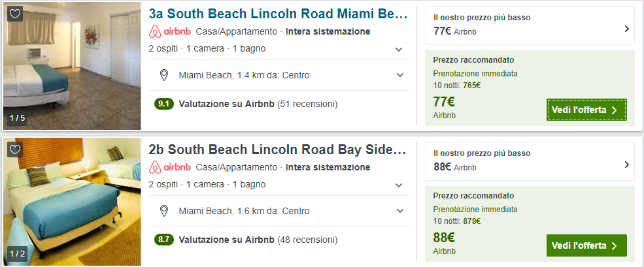Open the 77€ lowest price arrow
The width and height of the screenshot is (644, 267).
tap(626, 29)
